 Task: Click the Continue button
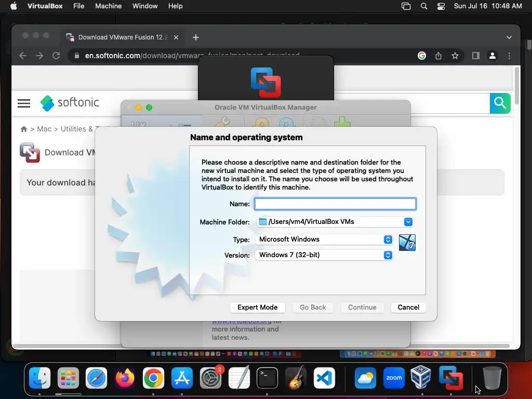[362, 308]
